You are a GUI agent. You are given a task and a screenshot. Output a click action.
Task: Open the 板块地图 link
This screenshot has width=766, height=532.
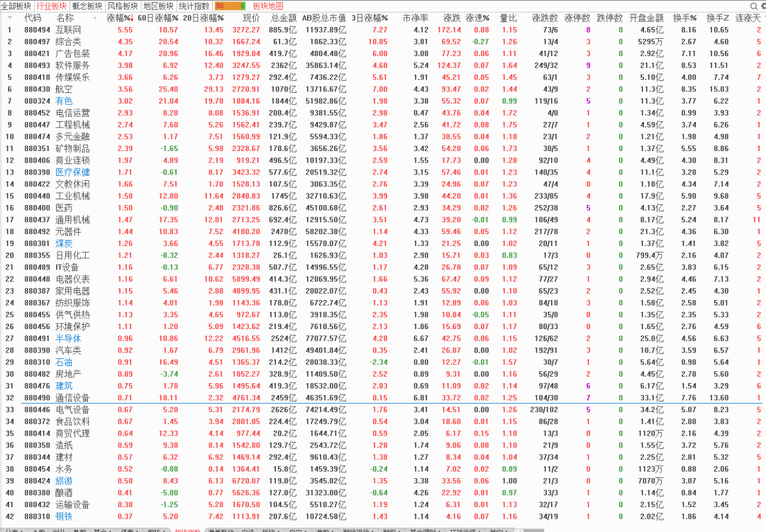click(x=267, y=6)
